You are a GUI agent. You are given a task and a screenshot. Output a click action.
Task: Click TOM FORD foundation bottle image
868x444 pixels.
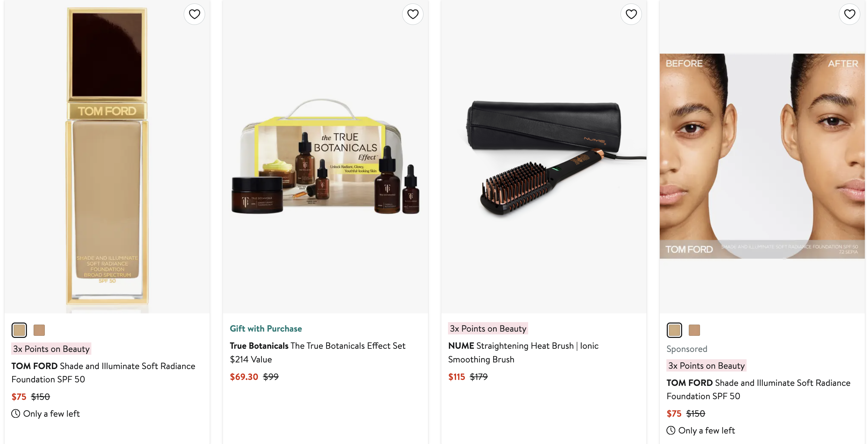click(x=107, y=157)
